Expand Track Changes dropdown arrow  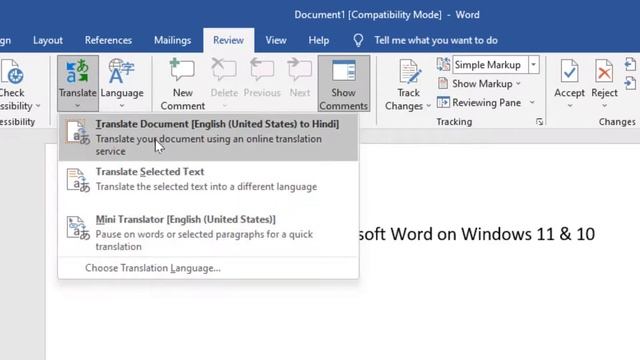[x=429, y=106]
